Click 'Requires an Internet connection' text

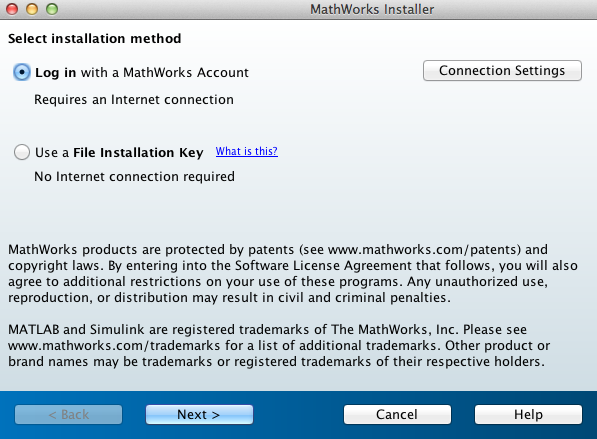[134, 99]
